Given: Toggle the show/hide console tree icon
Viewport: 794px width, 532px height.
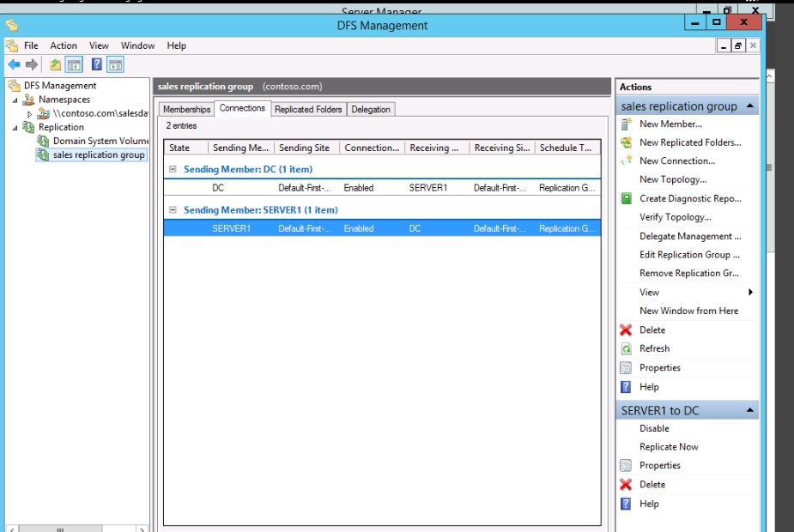Looking at the screenshot, I should [x=74, y=65].
